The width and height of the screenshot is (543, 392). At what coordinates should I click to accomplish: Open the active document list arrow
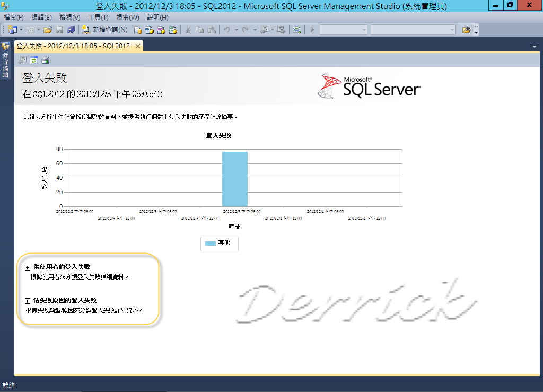[535, 46]
